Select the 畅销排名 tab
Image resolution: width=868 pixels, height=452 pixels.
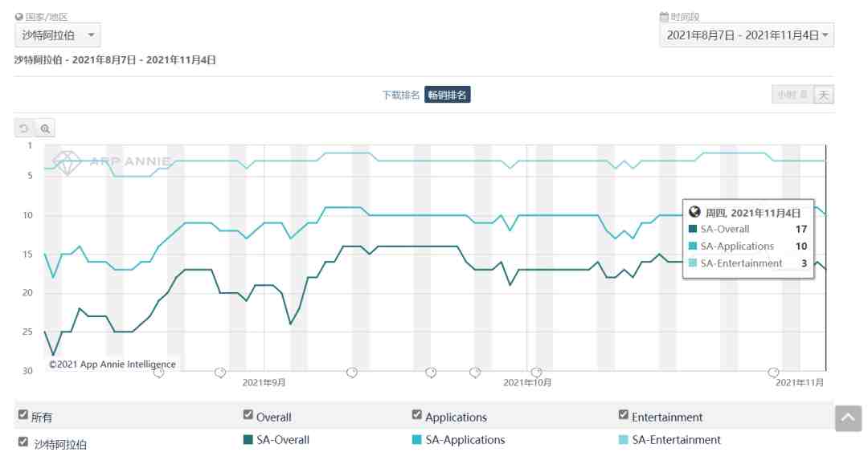click(x=448, y=95)
